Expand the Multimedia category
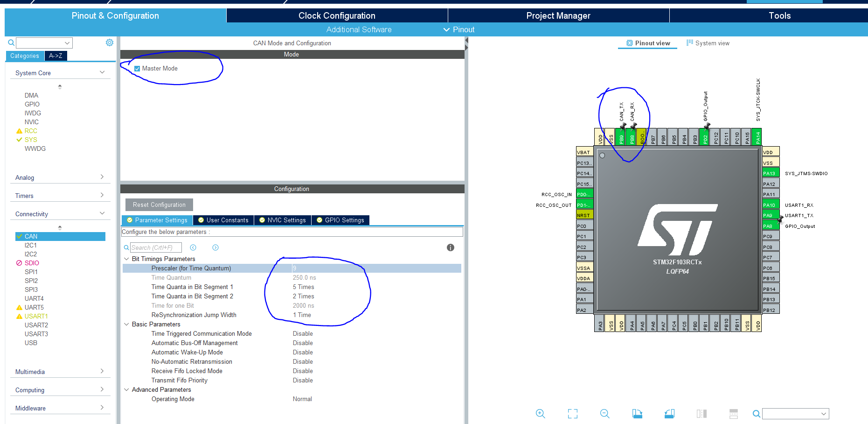 (102, 371)
